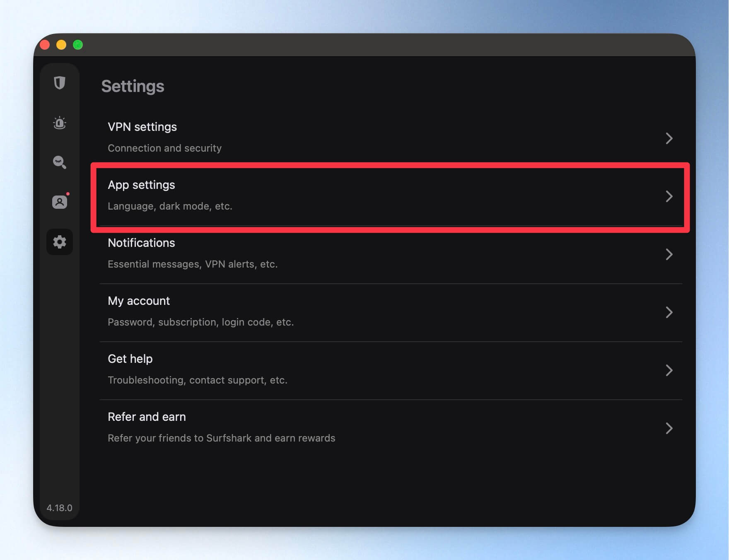The height and width of the screenshot is (560, 729).
Task: Open Notifications menu entry
Action: pos(391,254)
